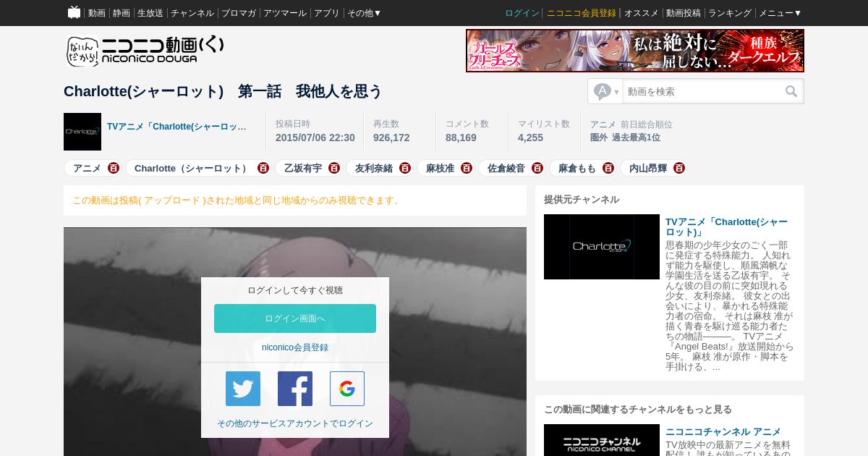Open dictionary icon next to Charlotte(シャーロット) tag
The width and height of the screenshot is (868, 456).
click(x=263, y=168)
